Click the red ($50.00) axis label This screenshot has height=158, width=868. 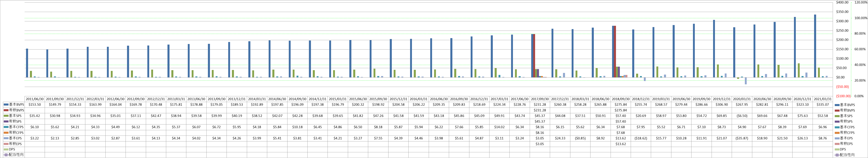pos(842,87)
